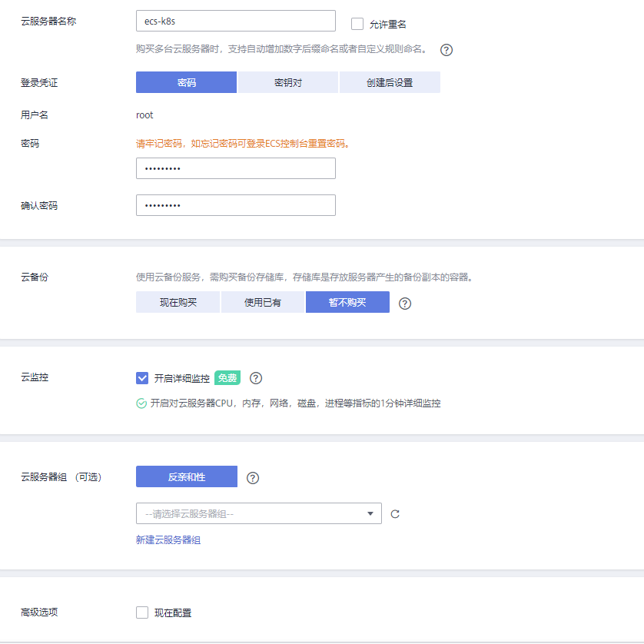Focus the 确认密码 input field

pos(235,205)
